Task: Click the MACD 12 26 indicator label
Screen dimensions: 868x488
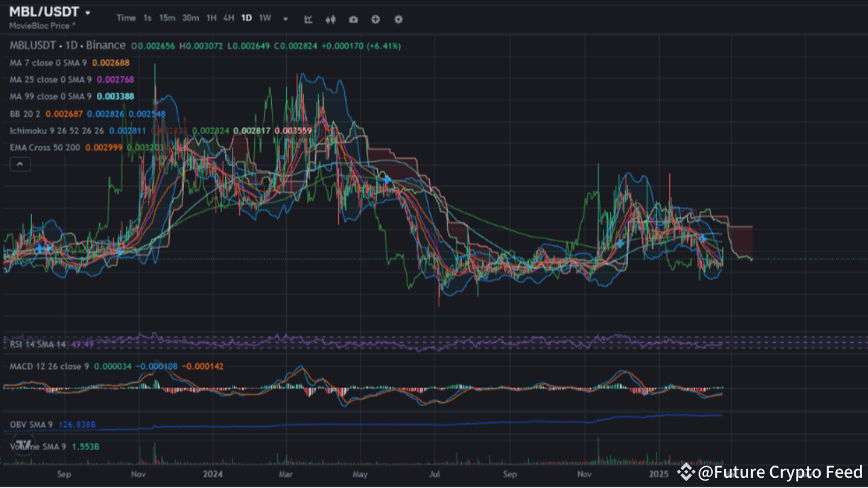Action: [x=49, y=366]
